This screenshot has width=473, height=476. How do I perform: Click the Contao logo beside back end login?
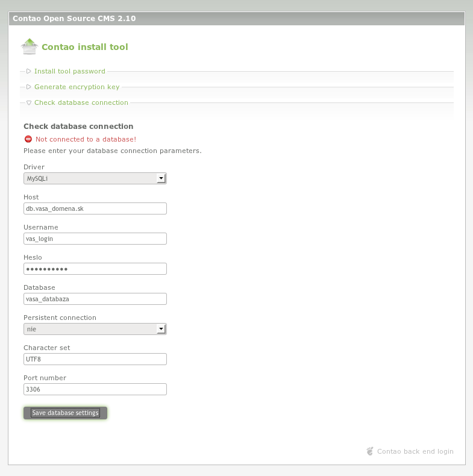[x=370, y=451]
